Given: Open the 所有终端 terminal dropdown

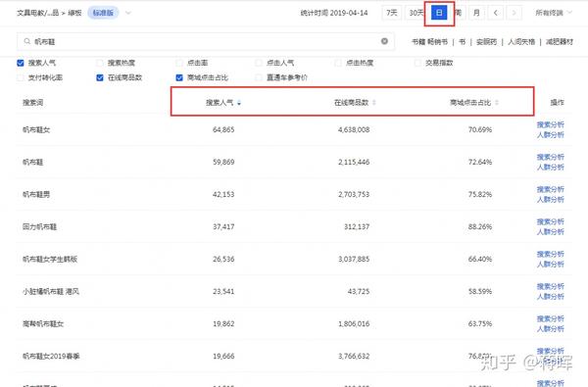Looking at the screenshot, I should point(554,13).
